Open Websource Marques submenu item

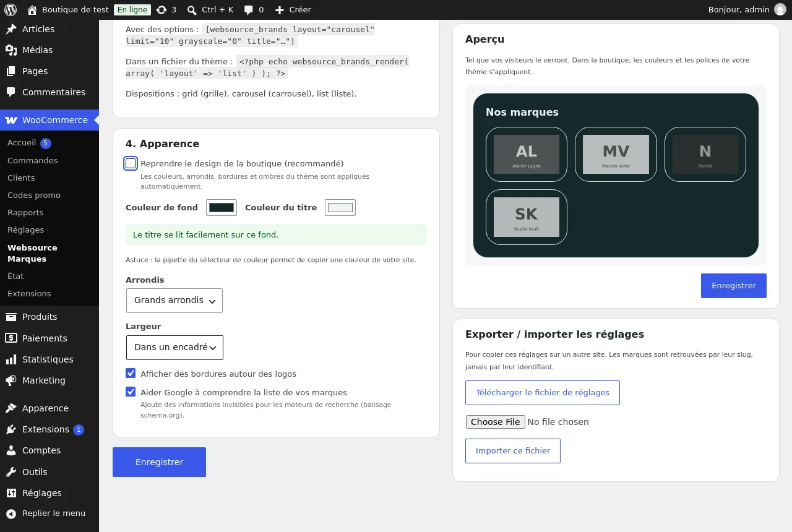tap(32, 253)
